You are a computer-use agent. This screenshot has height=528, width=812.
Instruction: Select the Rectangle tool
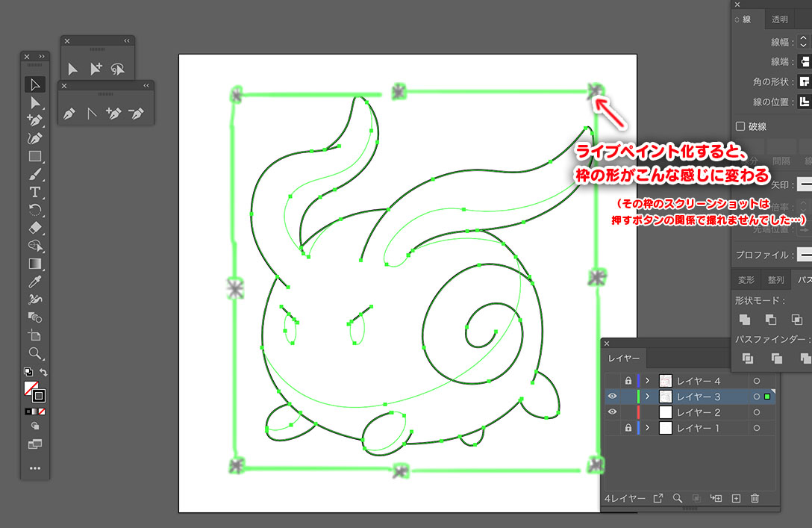point(34,156)
